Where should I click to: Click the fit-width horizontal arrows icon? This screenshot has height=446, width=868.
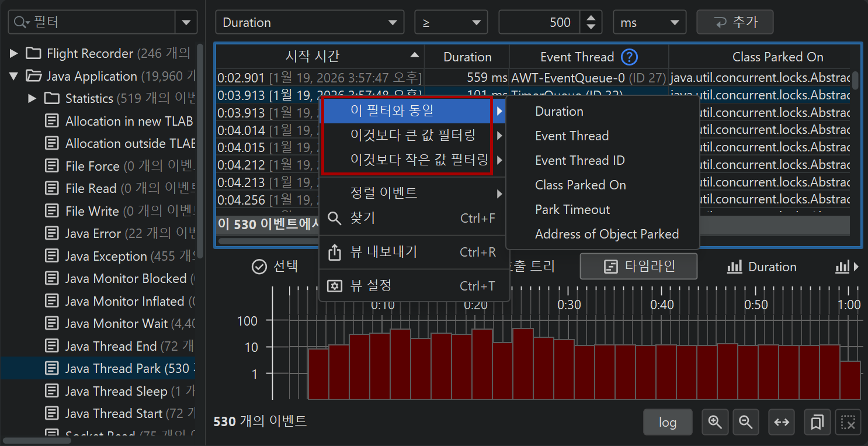coord(782,421)
